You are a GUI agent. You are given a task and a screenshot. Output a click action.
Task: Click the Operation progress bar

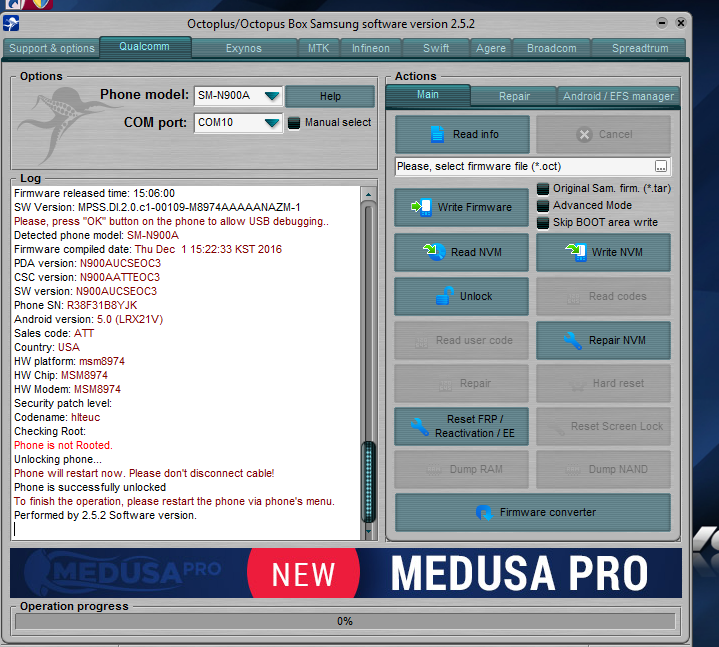click(x=345, y=621)
